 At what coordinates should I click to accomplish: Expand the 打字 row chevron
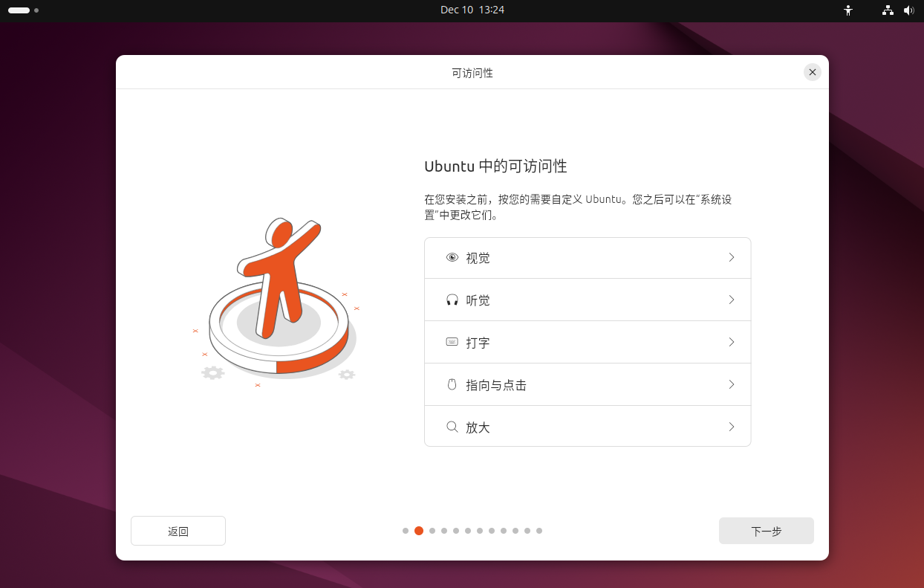tap(732, 342)
